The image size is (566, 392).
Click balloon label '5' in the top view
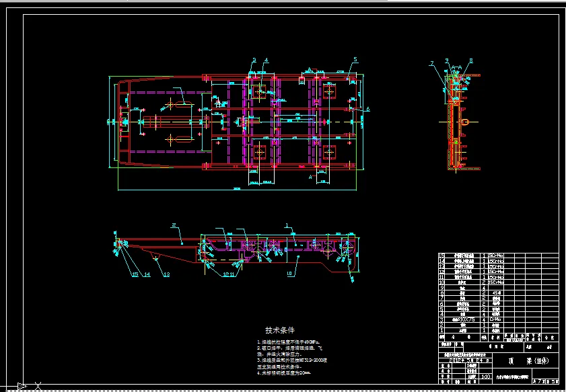coord(355,59)
